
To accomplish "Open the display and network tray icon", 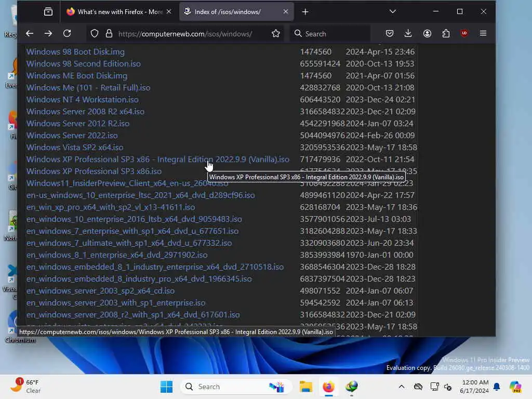I will [434, 387].
